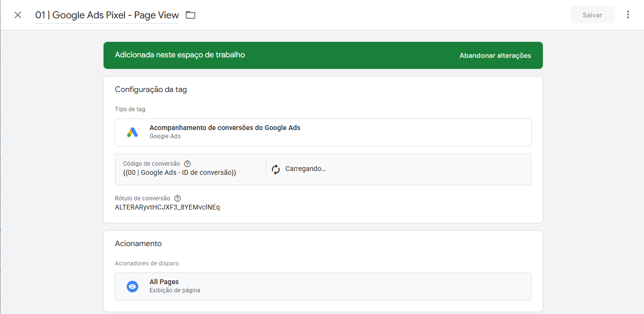Click help icon next to Código de conversão
This screenshot has height=314, width=644.
pos(187,164)
